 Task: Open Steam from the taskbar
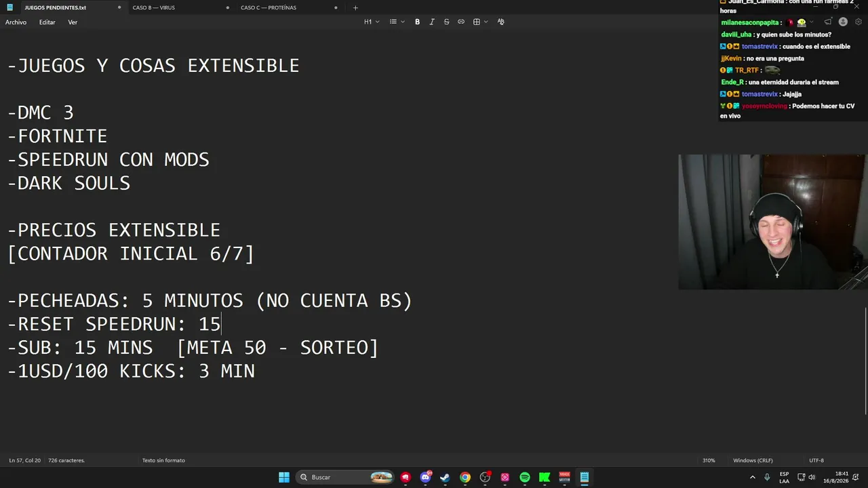click(445, 477)
